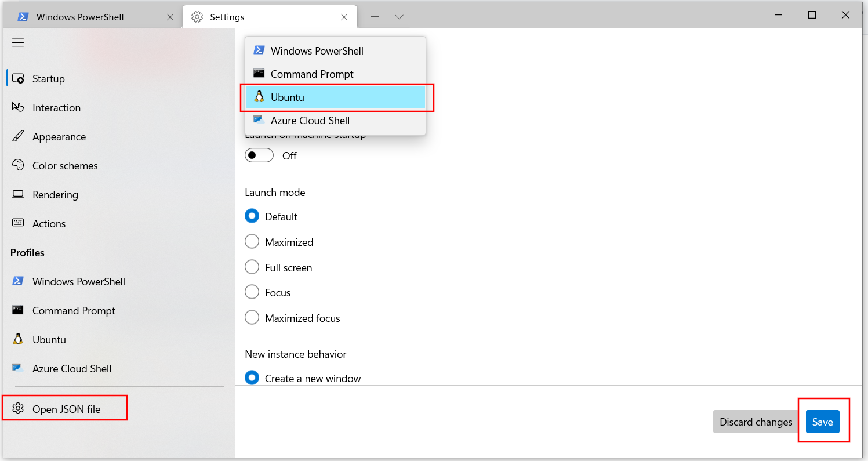Select the Maximized focus launch mode
868x461 pixels.
pyautogui.click(x=252, y=318)
